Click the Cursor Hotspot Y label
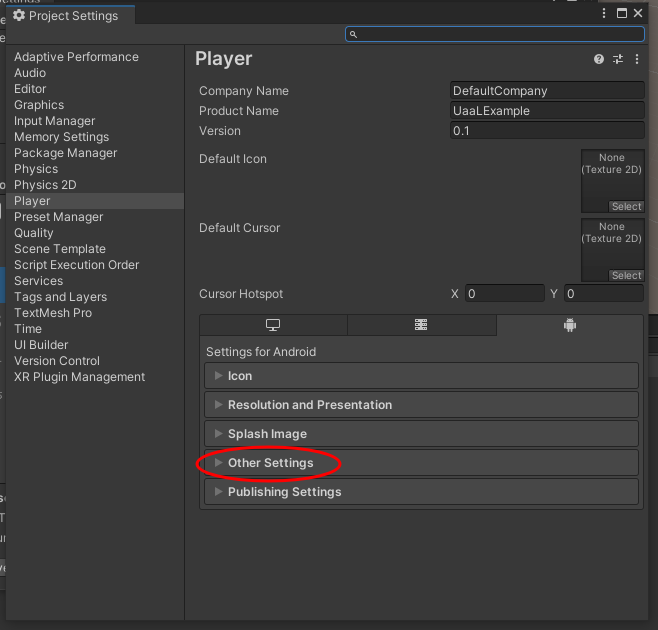Image resolution: width=658 pixels, height=630 pixels. 554,294
